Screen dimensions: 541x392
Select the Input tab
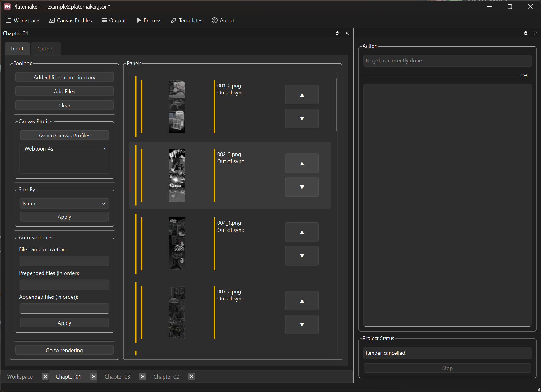[x=17, y=49]
